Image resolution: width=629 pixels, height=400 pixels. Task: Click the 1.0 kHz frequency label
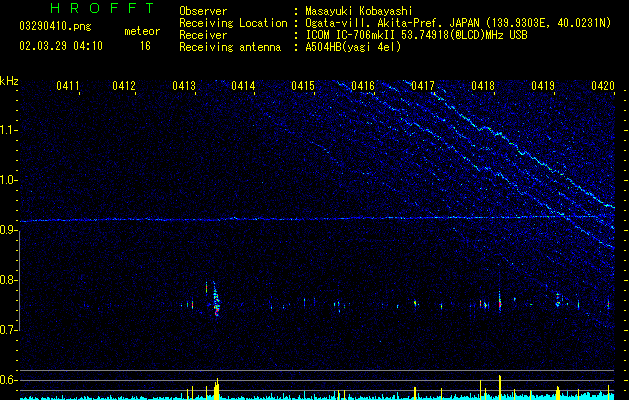tap(8, 180)
